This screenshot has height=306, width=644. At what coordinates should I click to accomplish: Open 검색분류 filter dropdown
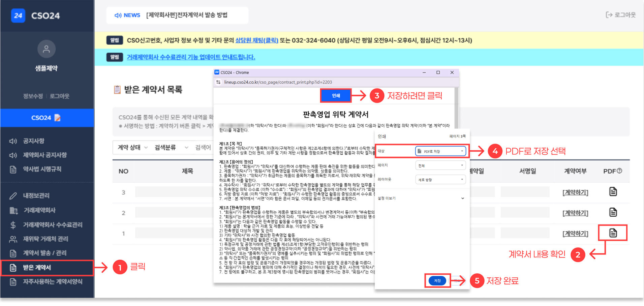coord(171,147)
